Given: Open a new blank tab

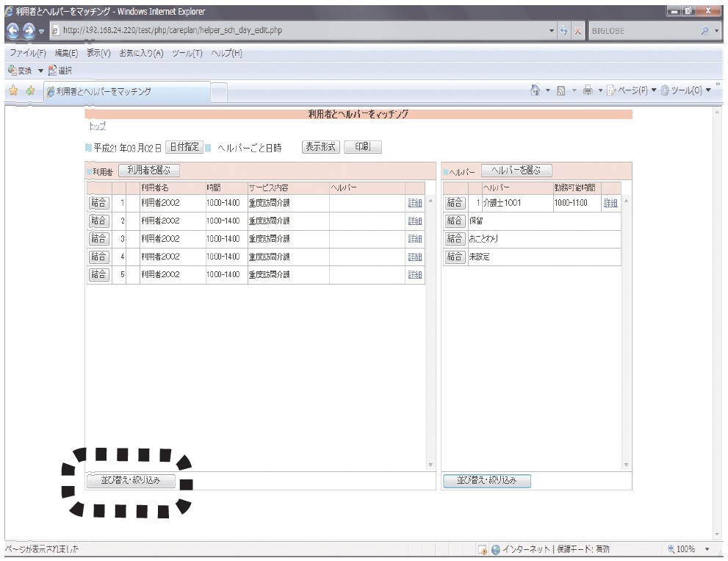Looking at the screenshot, I should tap(219, 92).
